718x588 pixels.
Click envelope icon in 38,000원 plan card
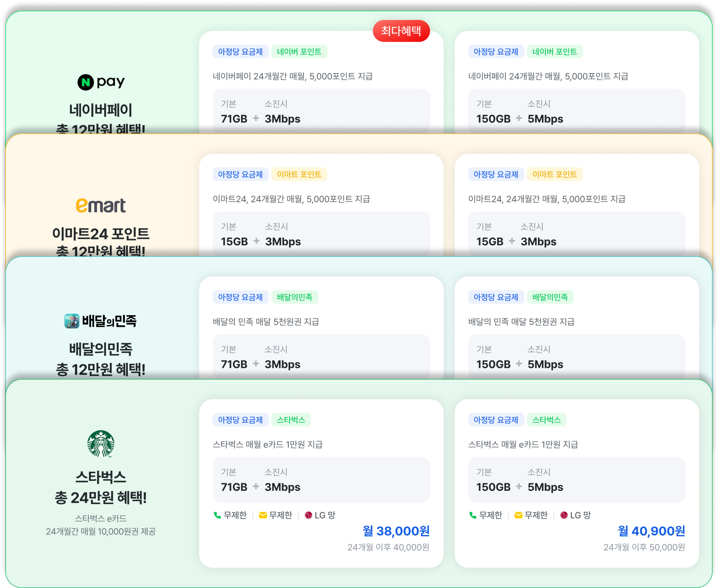[x=263, y=515]
